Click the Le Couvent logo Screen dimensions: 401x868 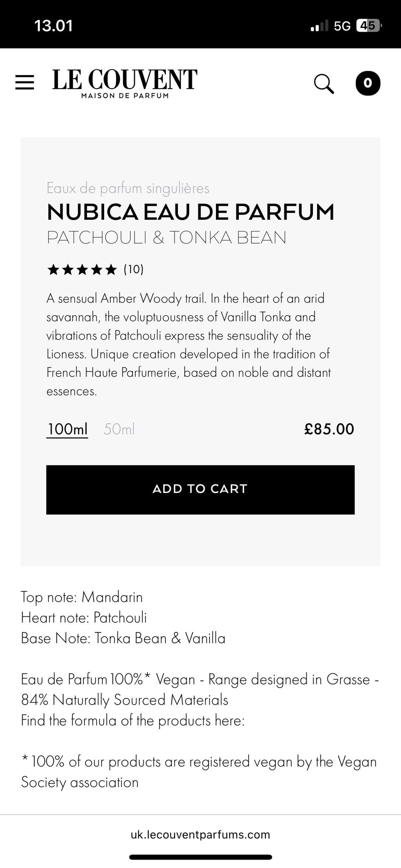click(124, 84)
